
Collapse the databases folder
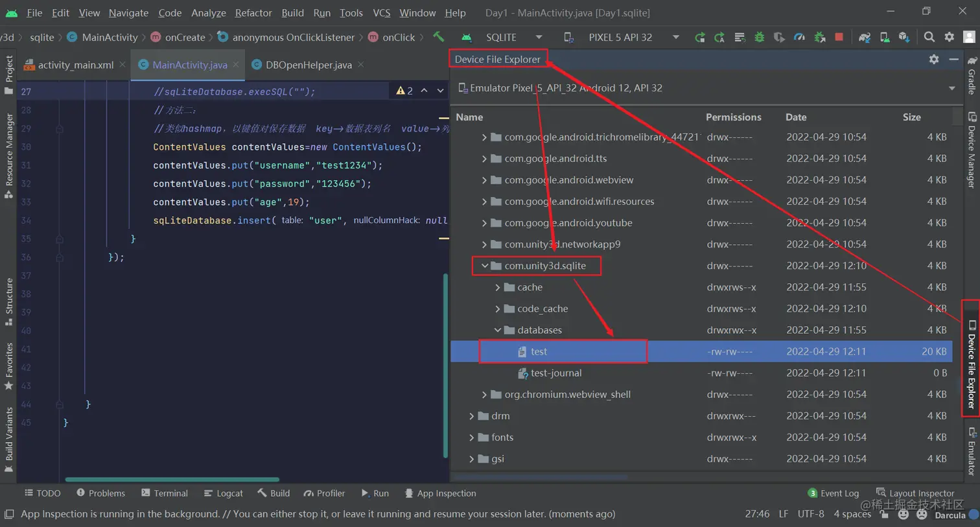point(497,330)
